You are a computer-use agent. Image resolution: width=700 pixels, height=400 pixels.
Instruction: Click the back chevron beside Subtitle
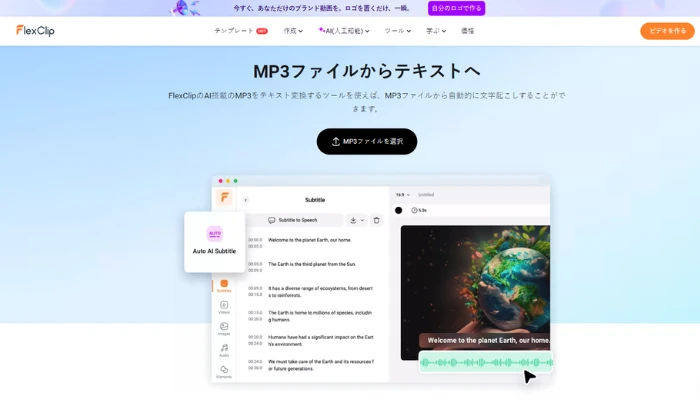(x=246, y=200)
